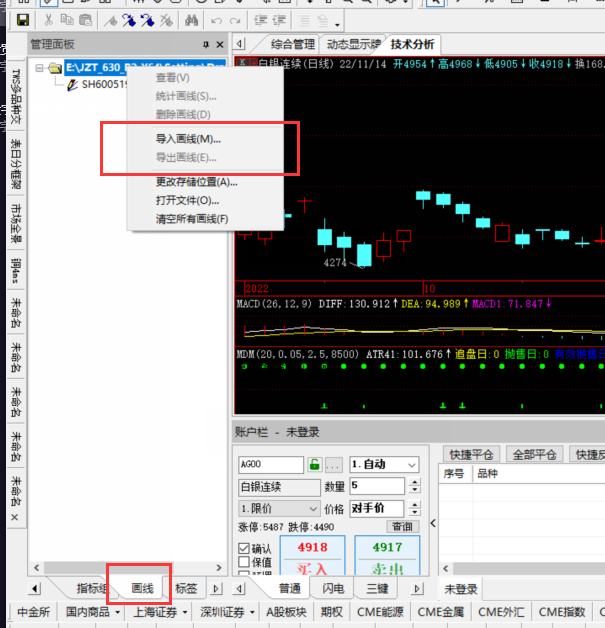Switch to the 画线 tab
Image resolution: width=605 pixels, height=628 pixels.
pos(142,589)
